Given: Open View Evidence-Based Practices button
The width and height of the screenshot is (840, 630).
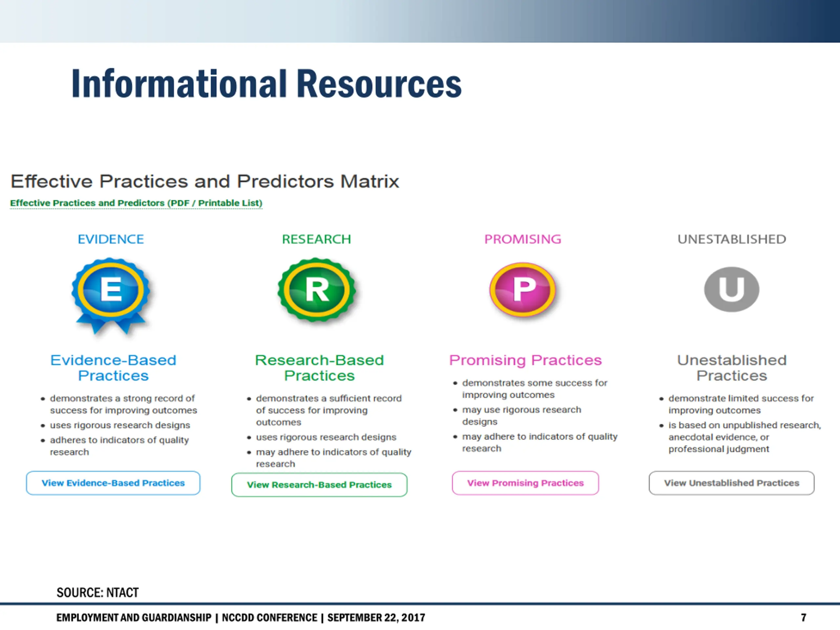Looking at the screenshot, I should click(113, 483).
